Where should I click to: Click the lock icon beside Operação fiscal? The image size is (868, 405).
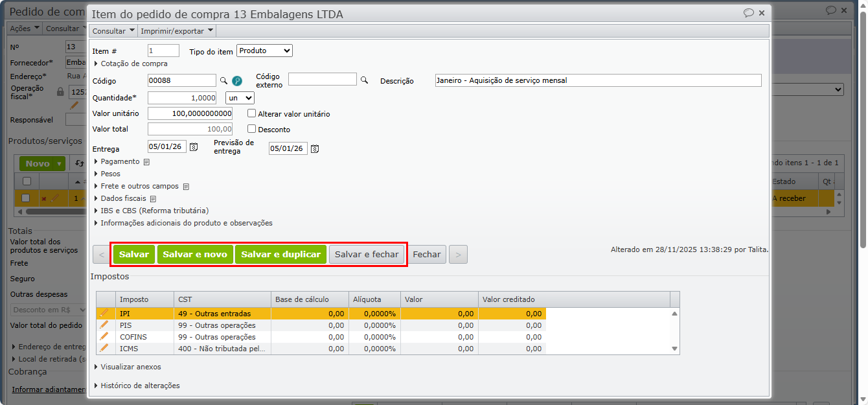(60, 91)
